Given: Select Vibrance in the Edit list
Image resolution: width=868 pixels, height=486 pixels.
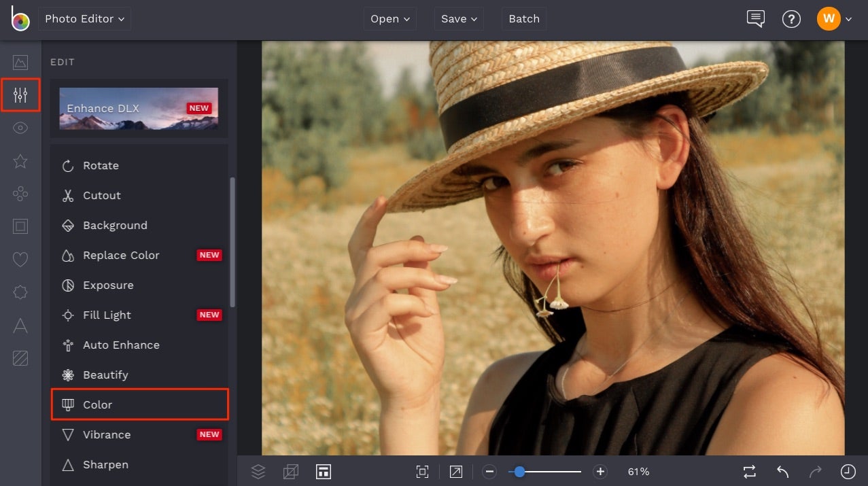Looking at the screenshot, I should (x=107, y=434).
